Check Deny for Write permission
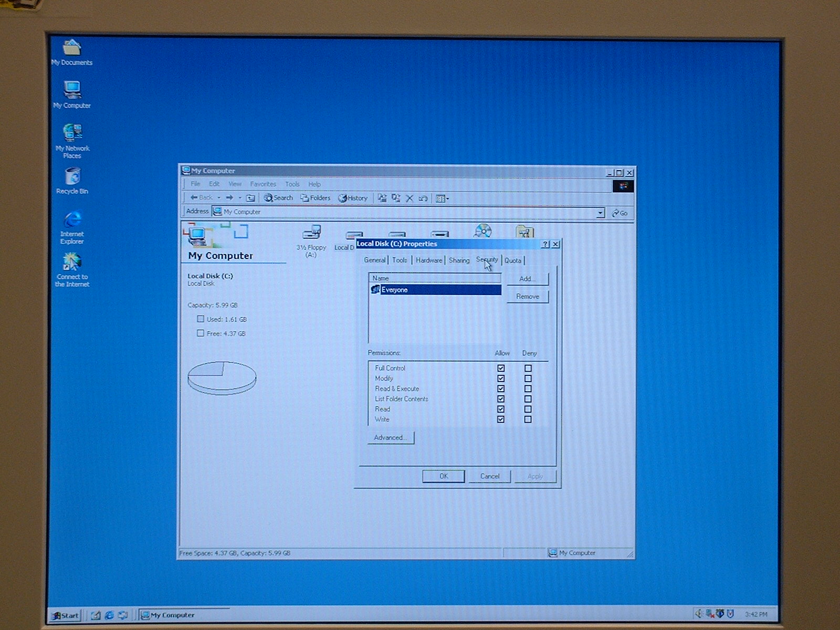This screenshot has height=630, width=840. 528,419
